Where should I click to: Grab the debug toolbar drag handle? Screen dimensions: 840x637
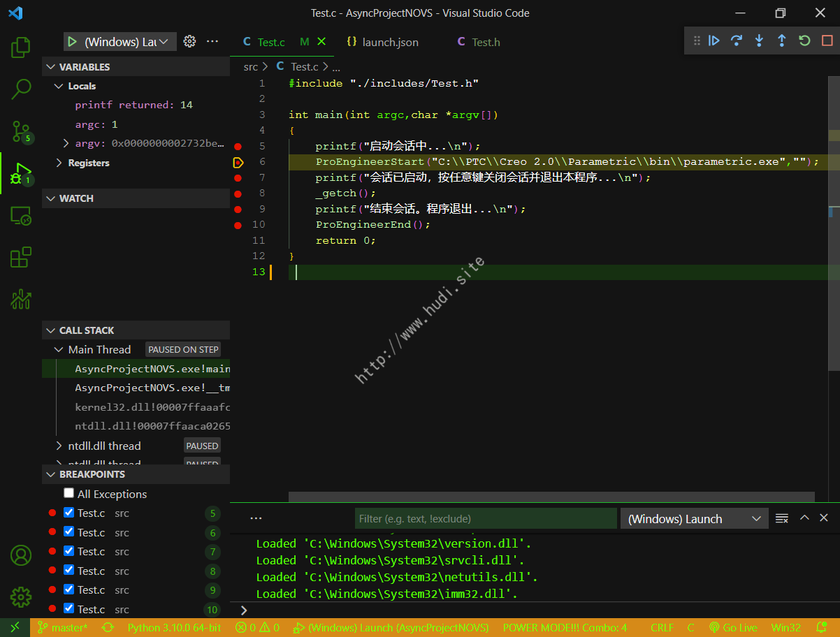tap(696, 41)
